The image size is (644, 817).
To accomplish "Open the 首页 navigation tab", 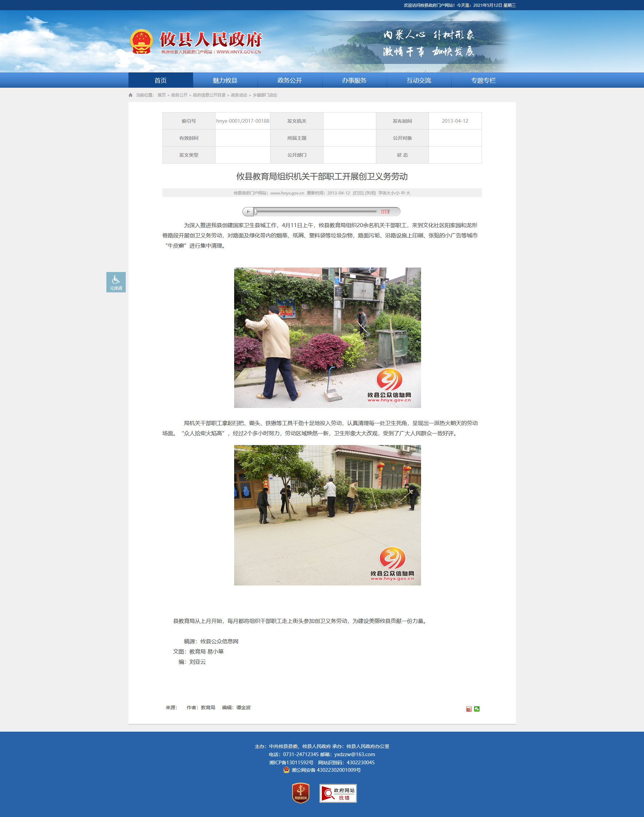I will [161, 80].
